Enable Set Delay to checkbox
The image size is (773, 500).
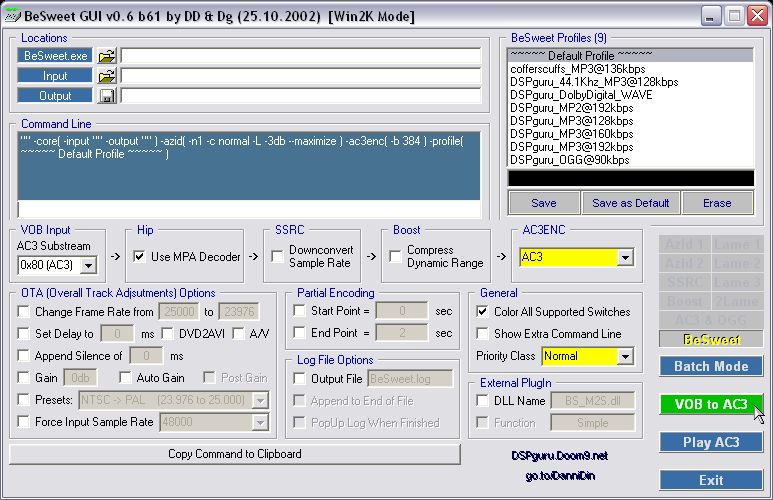click(23, 334)
